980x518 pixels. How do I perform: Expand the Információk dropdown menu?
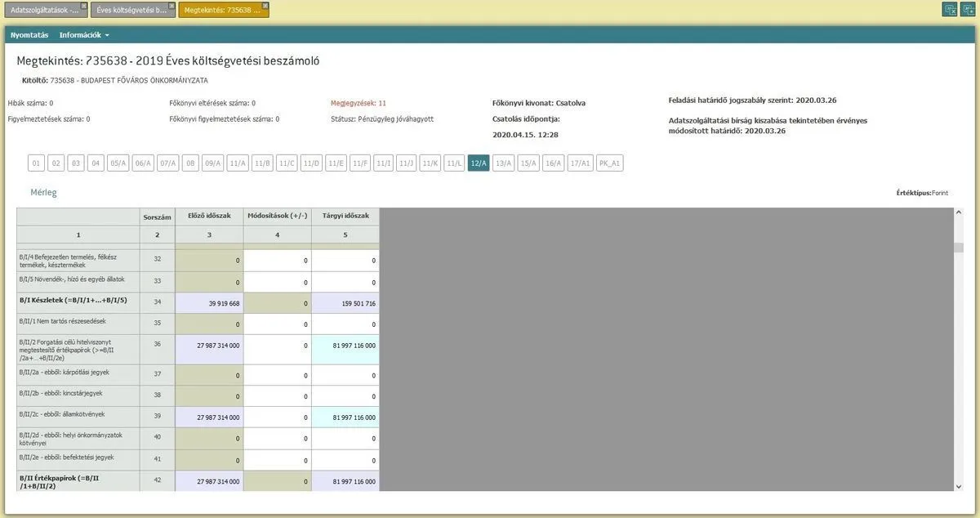click(84, 35)
